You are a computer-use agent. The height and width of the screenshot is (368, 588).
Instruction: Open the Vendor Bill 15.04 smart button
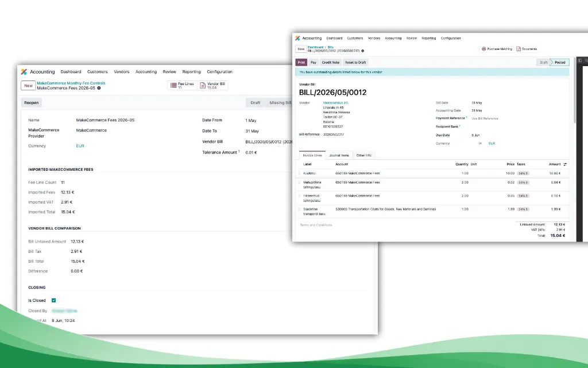[x=212, y=86]
